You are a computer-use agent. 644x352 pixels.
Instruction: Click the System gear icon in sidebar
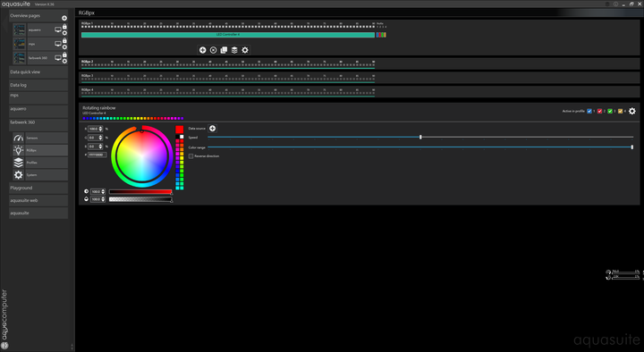(18, 175)
